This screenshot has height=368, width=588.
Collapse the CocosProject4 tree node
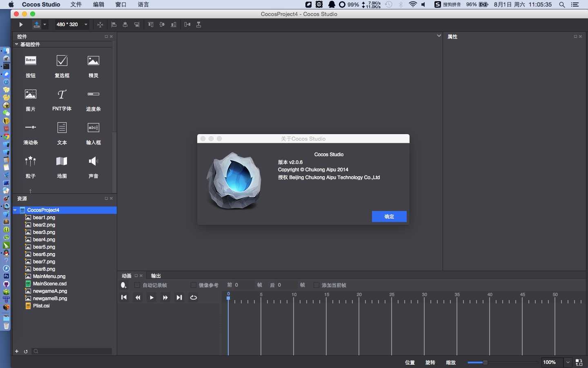coord(15,210)
